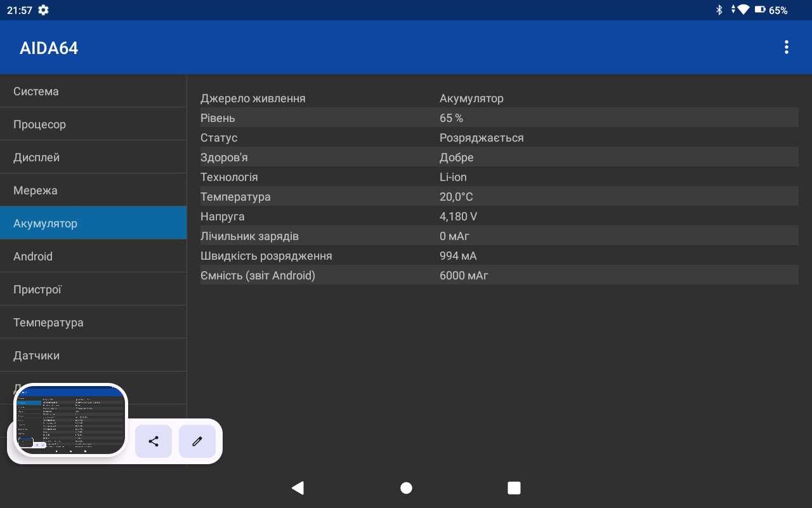Open the Android section
This screenshot has height=508, width=812.
93,256
